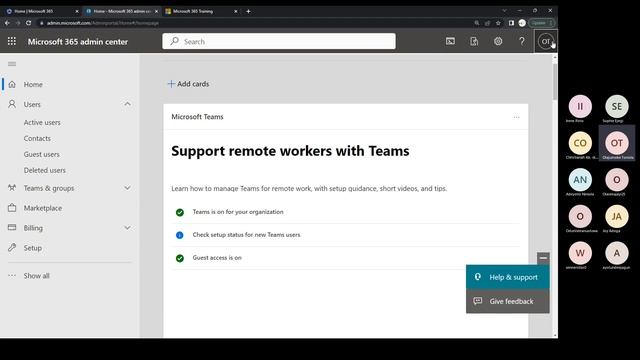Select the W participant avatar
The width and height of the screenshot is (640, 360).
click(x=580, y=253)
